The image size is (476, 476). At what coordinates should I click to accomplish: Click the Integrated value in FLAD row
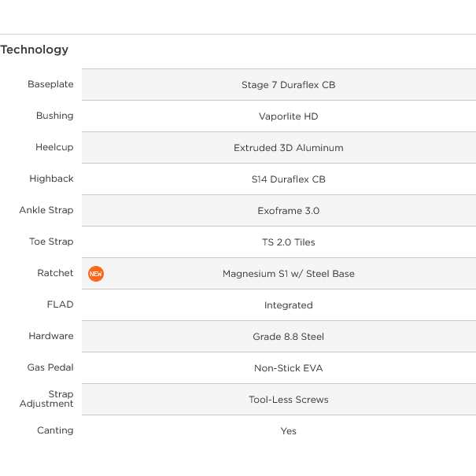pyautogui.click(x=289, y=305)
